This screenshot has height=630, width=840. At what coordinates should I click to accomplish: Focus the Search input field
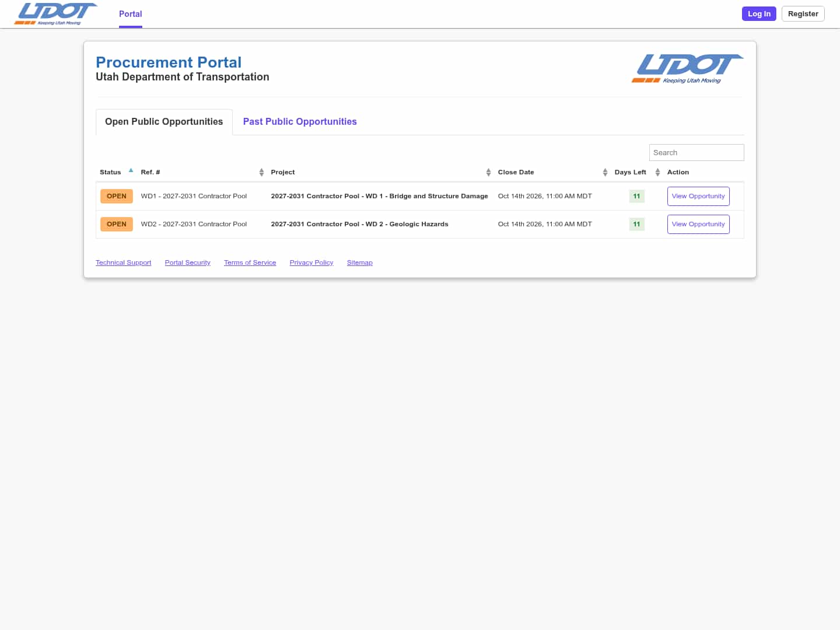point(696,152)
